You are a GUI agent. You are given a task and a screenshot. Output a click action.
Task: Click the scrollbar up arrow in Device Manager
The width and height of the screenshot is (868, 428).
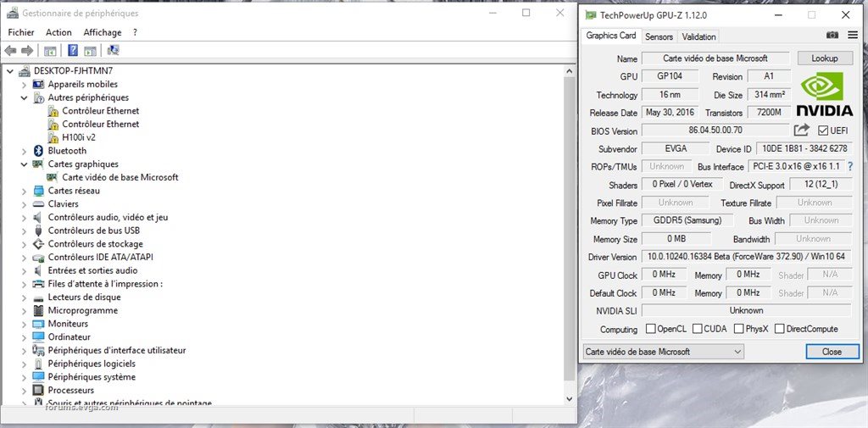(x=570, y=71)
